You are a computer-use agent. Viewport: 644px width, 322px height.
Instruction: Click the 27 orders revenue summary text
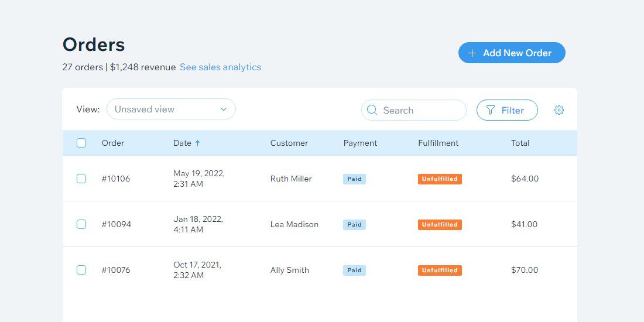click(119, 67)
